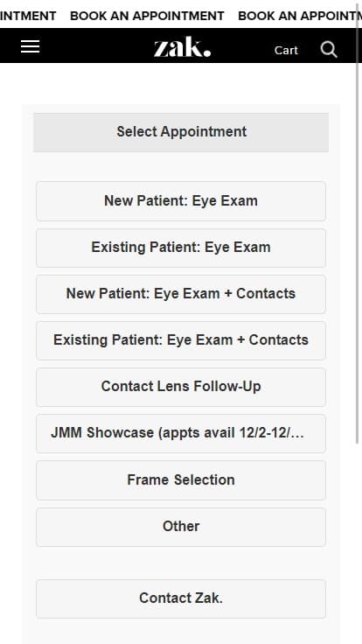The image size is (362, 644).
Task: Open the hamburger navigation menu
Action: pos(30,46)
